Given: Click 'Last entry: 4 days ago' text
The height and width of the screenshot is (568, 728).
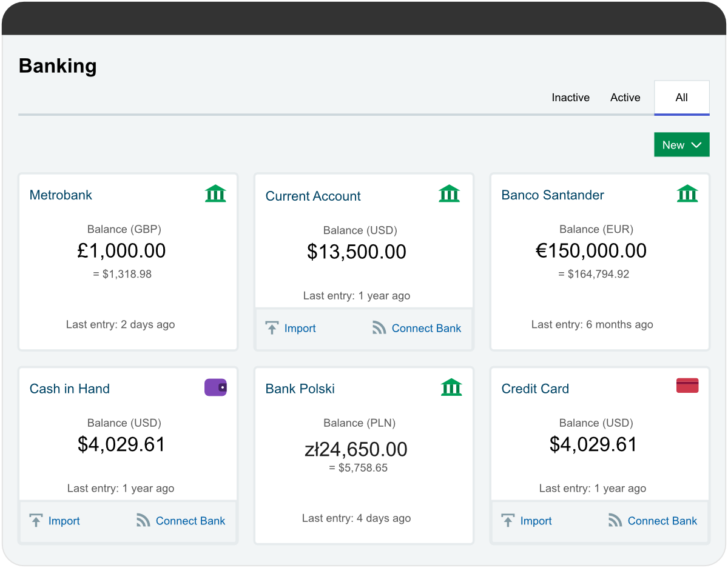Looking at the screenshot, I should [x=357, y=518].
